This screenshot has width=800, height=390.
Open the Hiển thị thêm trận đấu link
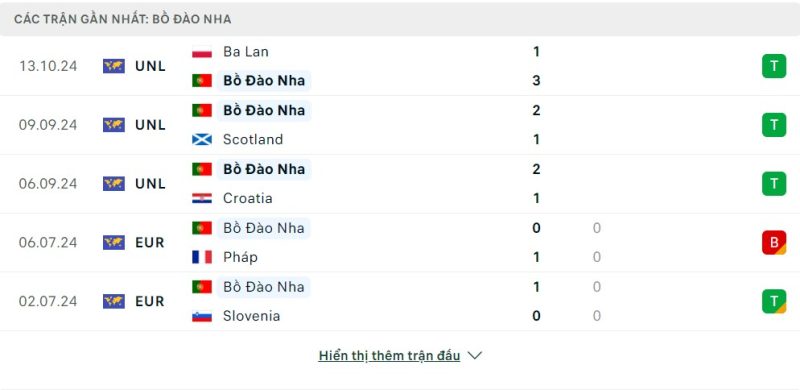coord(389,356)
